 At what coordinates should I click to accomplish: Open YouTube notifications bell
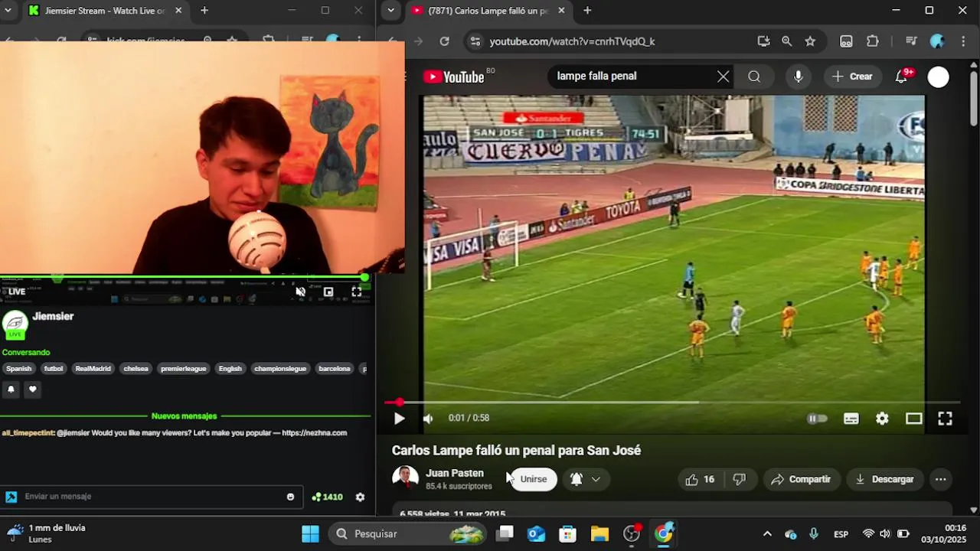(x=902, y=77)
